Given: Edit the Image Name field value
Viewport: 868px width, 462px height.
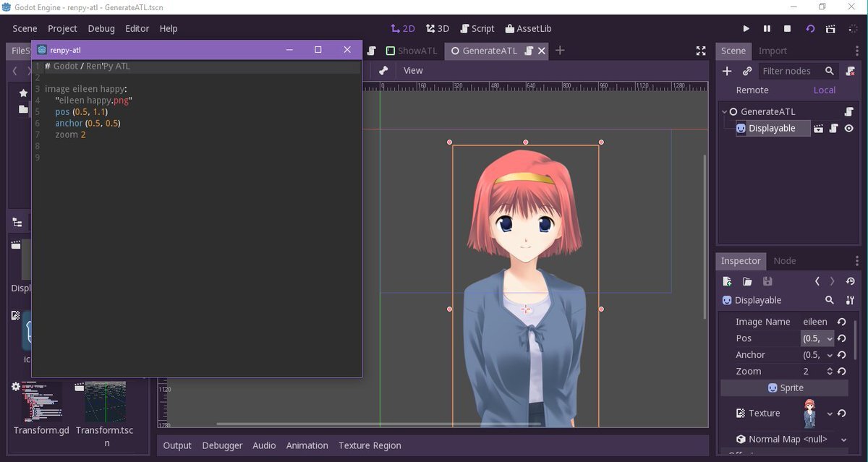Looking at the screenshot, I should click(x=816, y=322).
